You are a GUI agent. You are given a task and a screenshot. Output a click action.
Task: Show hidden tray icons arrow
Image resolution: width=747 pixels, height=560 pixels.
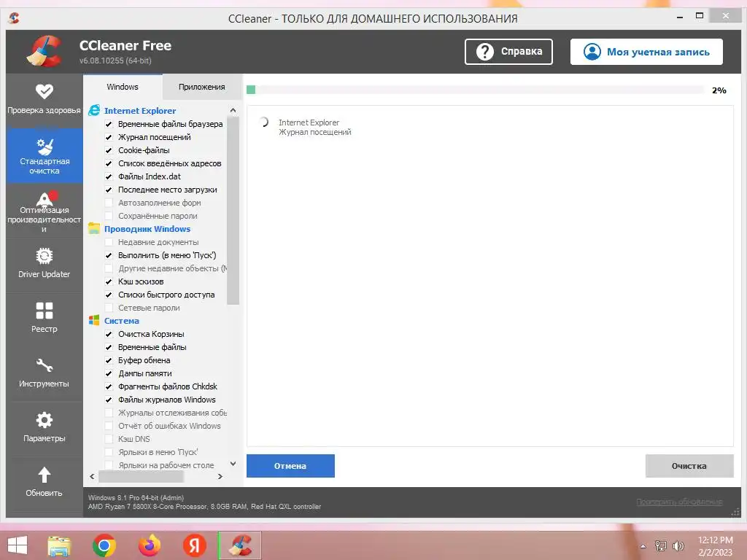point(643,546)
